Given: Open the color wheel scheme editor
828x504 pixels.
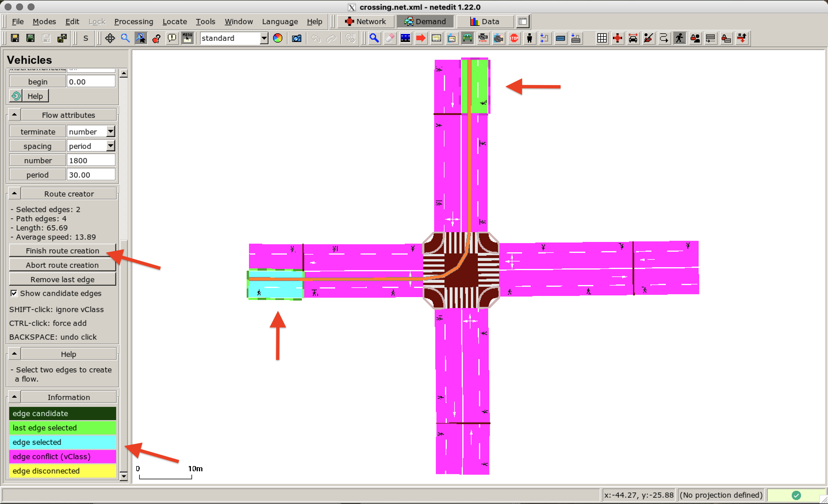Looking at the screenshot, I should click(277, 38).
